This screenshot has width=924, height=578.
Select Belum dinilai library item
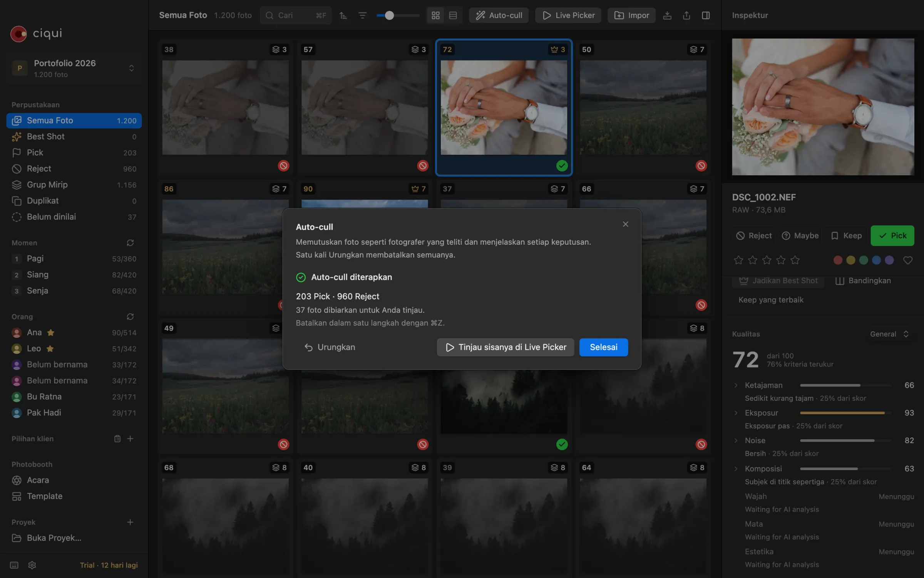click(74, 217)
